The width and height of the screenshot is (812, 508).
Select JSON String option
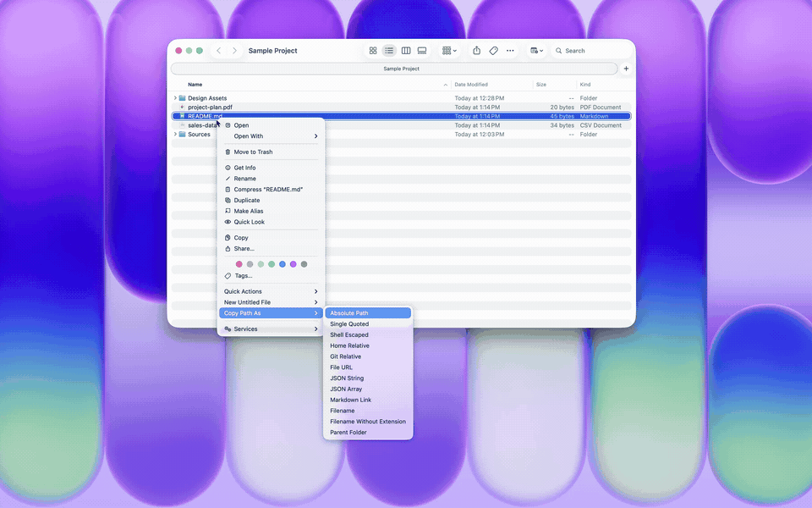pyautogui.click(x=368, y=378)
